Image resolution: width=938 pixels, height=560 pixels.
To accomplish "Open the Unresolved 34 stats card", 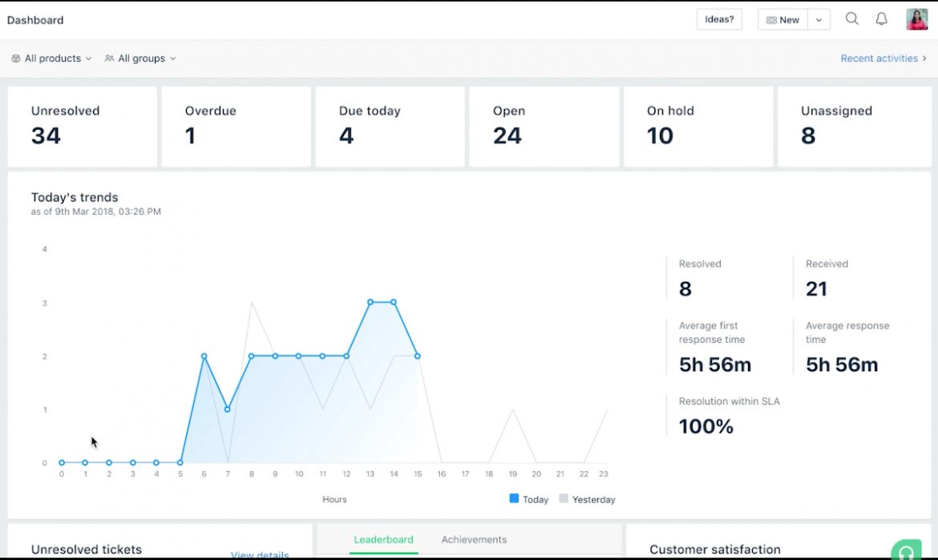I will [x=83, y=126].
